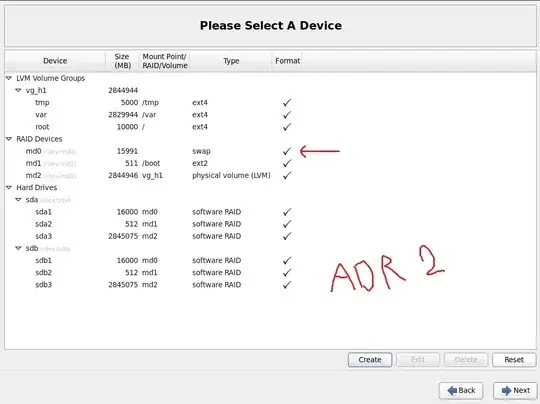This screenshot has height=404, width=540.
Task: Click the size value 15991
Action: click(127, 151)
